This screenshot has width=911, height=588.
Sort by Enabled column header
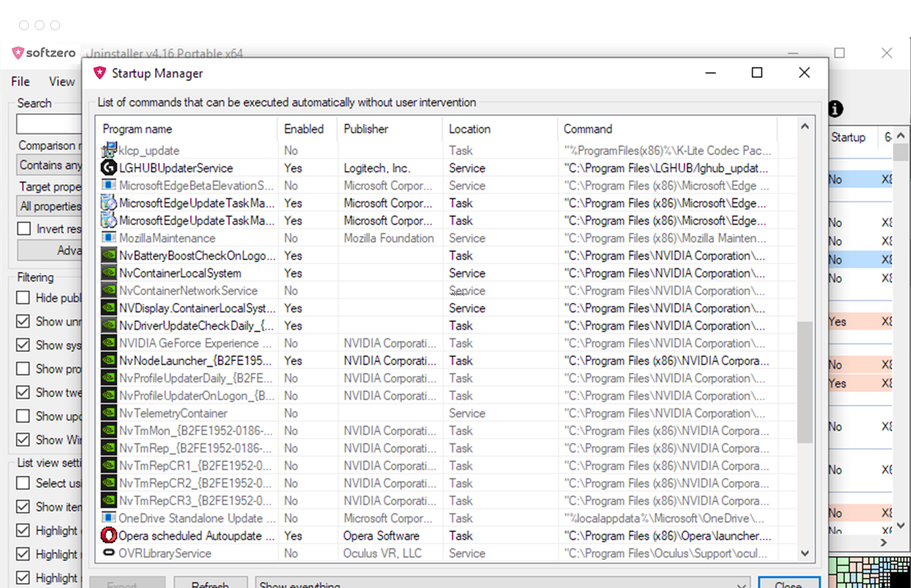pos(307,129)
